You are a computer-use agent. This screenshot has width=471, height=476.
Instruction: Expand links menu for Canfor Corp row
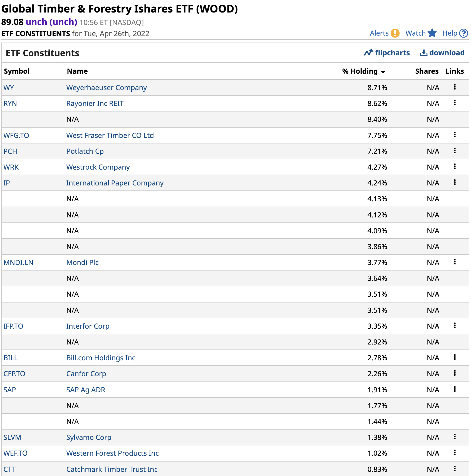pyautogui.click(x=455, y=373)
